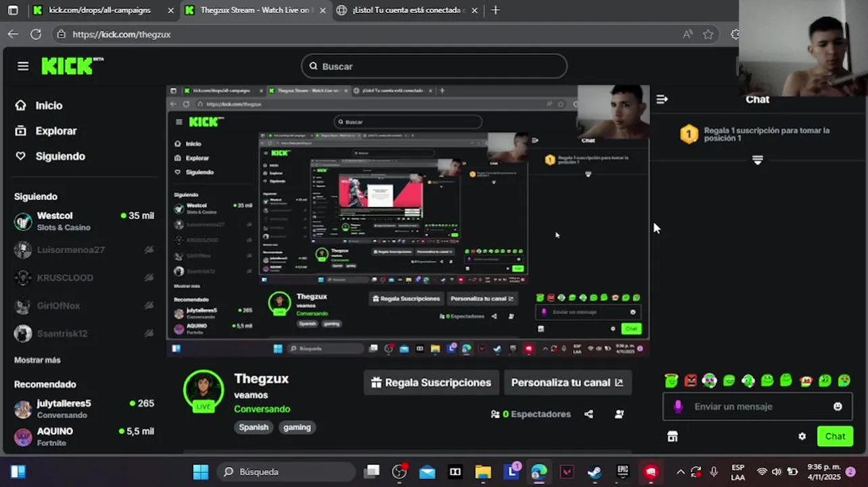Open the emoji picker smiley
868x487 pixels.
tap(838, 407)
